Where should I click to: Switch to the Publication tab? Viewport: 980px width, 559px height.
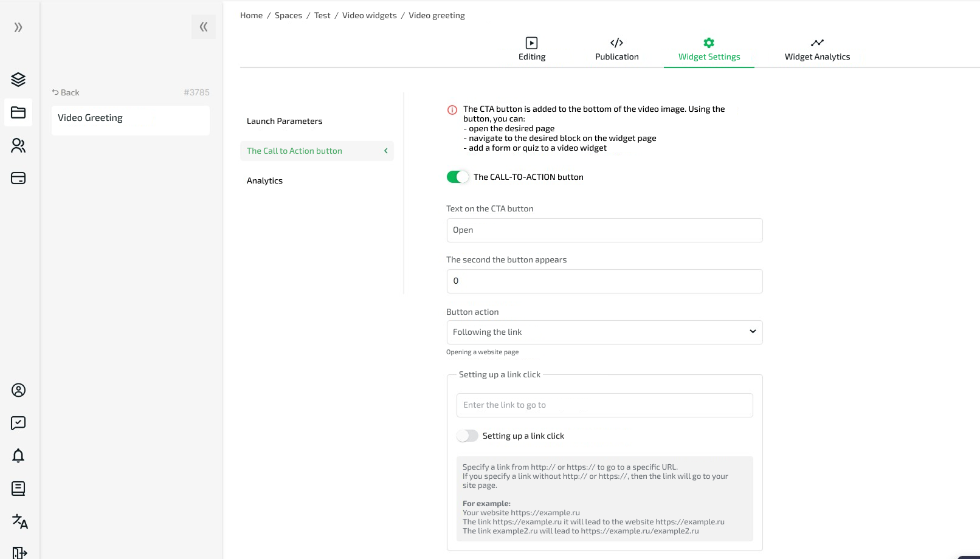[616, 49]
